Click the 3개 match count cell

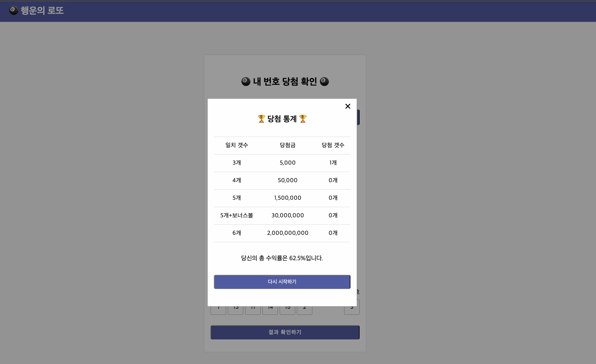[237, 163]
